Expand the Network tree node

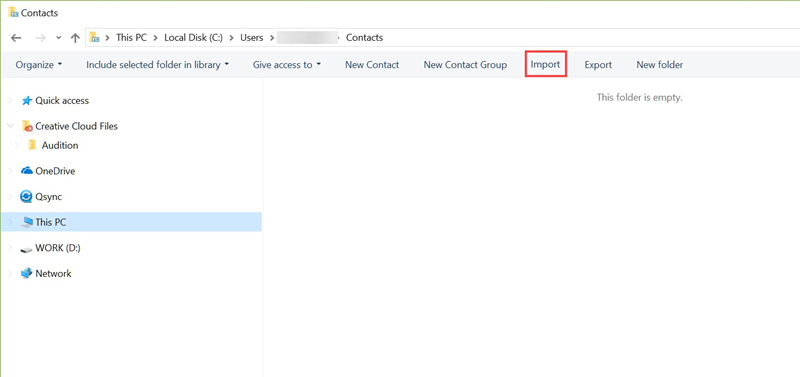pyautogui.click(x=11, y=273)
